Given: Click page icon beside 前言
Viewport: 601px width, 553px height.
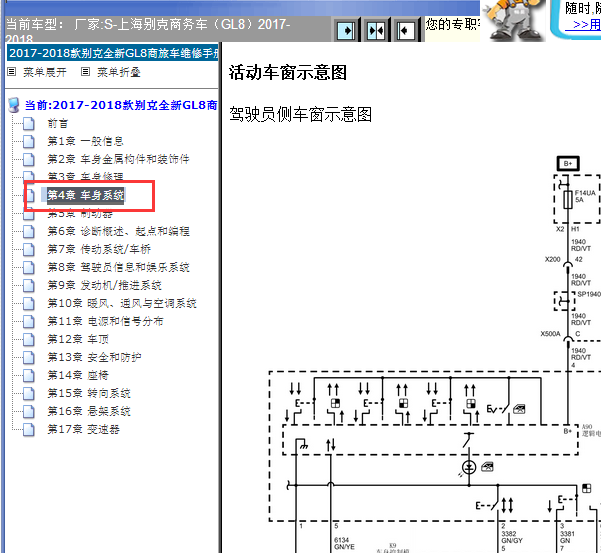Looking at the screenshot, I should coord(29,124).
